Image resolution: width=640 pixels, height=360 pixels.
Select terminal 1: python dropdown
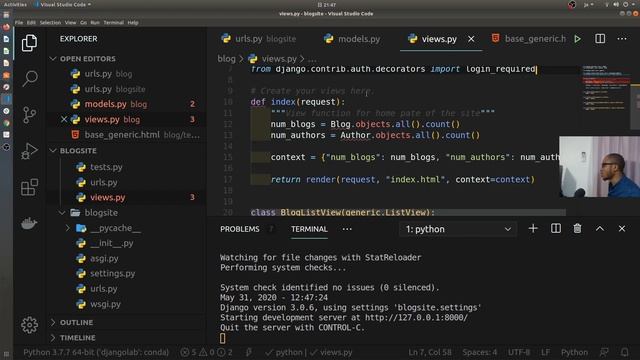(458, 229)
